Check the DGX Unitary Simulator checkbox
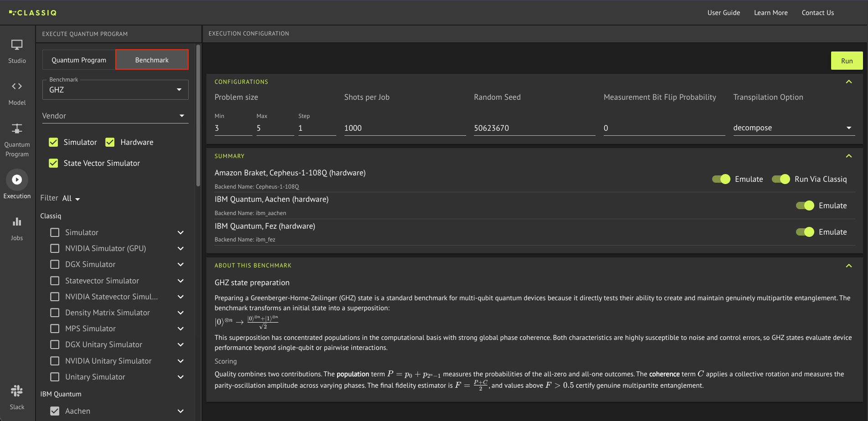 tap(55, 344)
